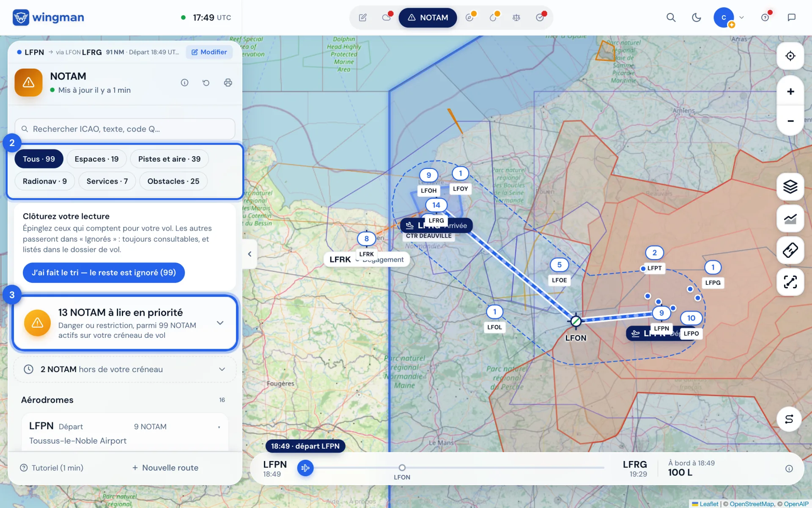
Task: Filter by Pistes et aire · 39
Action: [x=169, y=159]
